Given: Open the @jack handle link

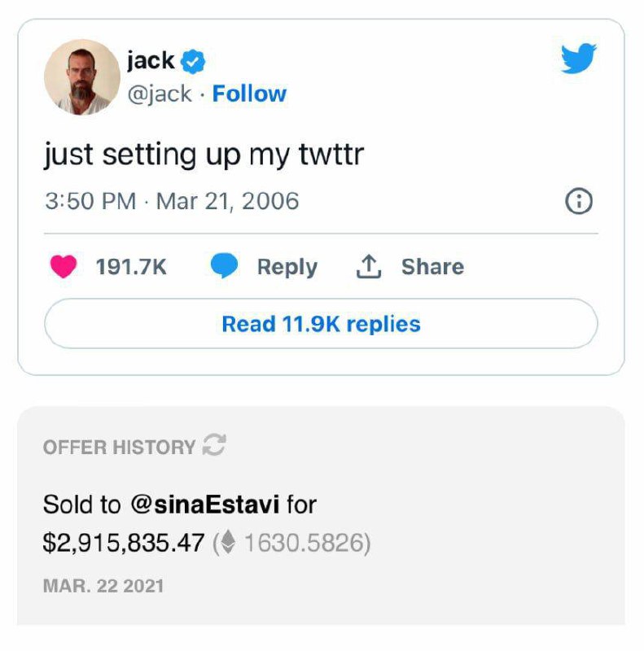Looking at the screenshot, I should [x=160, y=94].
